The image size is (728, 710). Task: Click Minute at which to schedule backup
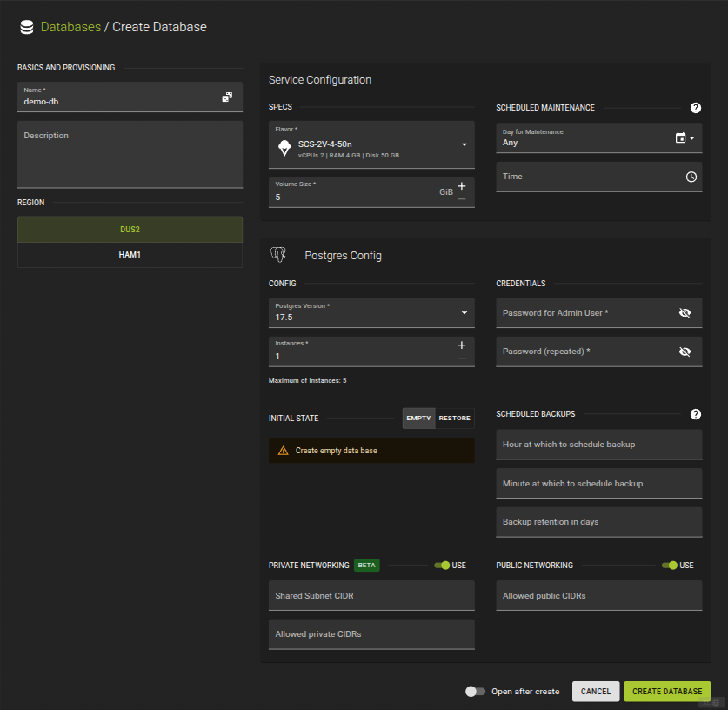click(599, 484)
